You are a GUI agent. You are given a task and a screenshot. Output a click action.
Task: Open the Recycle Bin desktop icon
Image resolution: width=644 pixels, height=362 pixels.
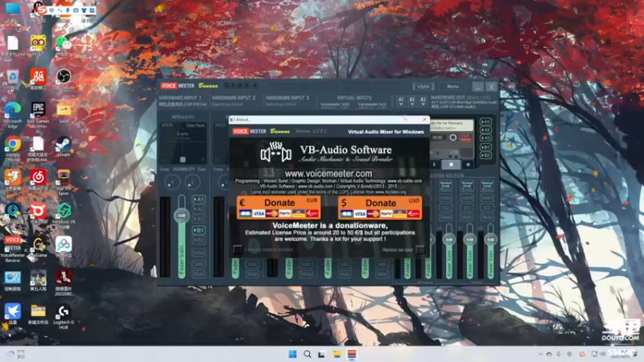pyautogui.click(x=13, y=79)
